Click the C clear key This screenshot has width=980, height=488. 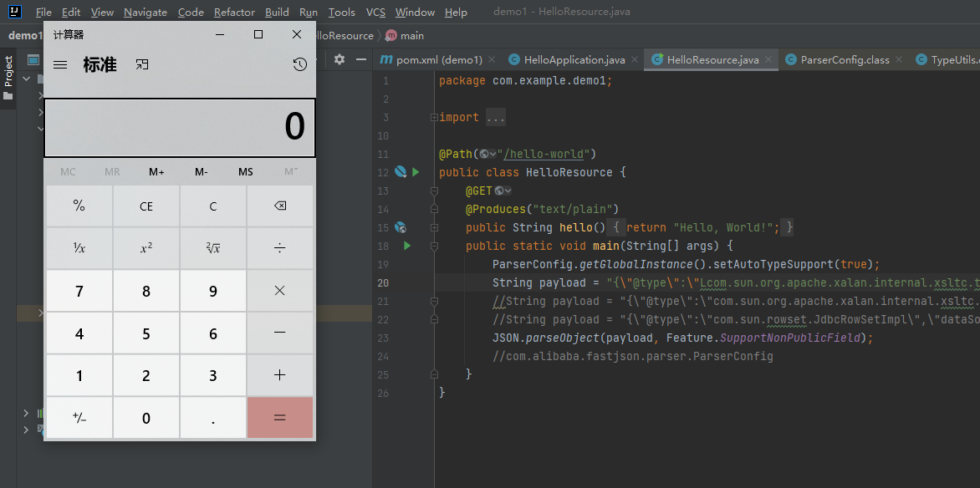coord(213,206)
